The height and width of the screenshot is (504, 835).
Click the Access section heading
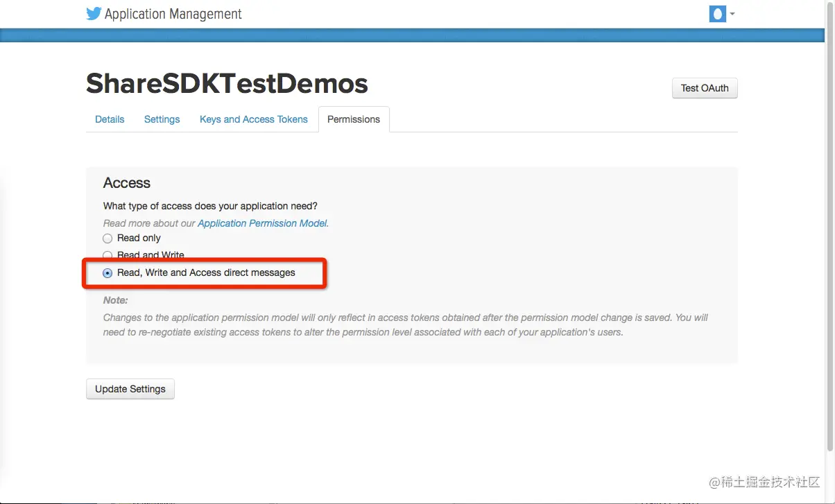(127, 183)
